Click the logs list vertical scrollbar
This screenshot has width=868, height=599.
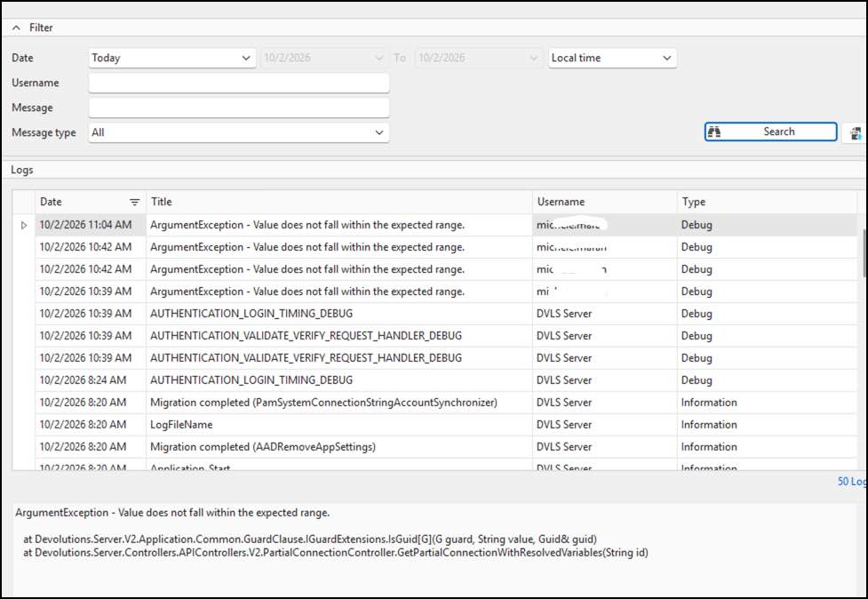coord(864,252)
